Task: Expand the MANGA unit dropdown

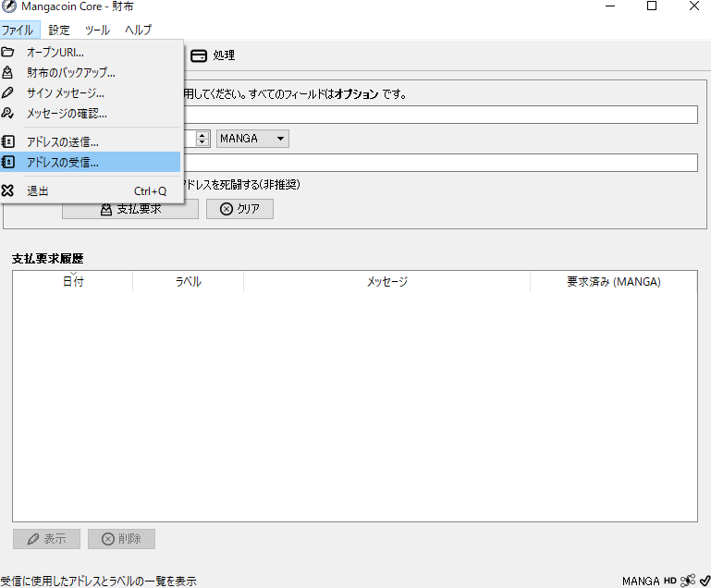Action: click(252, 139)
